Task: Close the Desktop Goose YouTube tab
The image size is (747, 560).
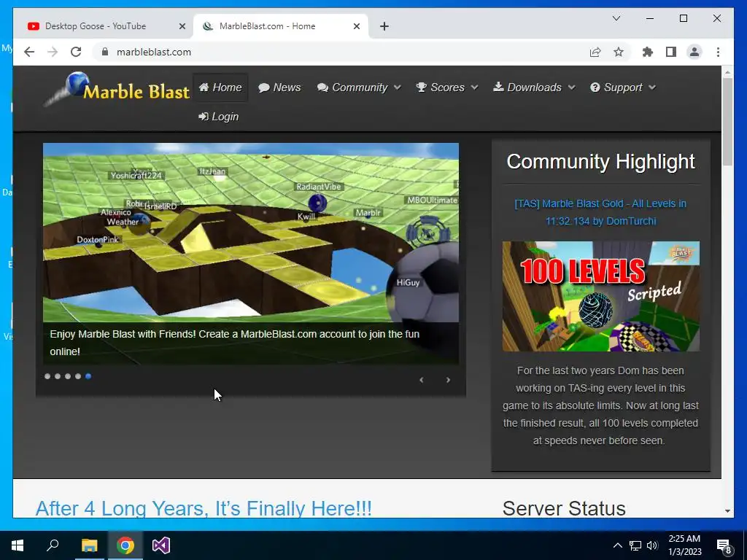Action: pos(182,26)
